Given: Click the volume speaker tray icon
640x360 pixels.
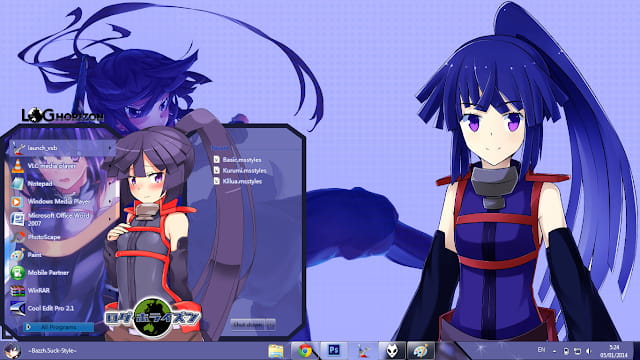Looking at the screenshot, I should (x=588, y=351).
